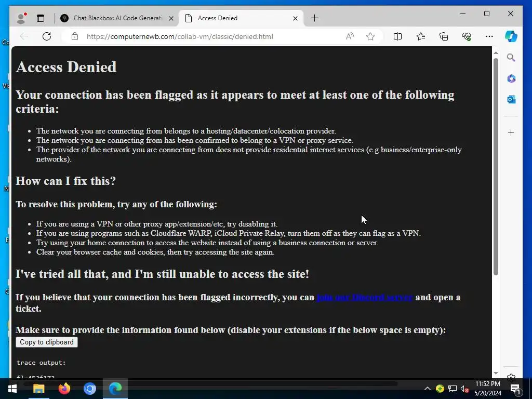Screen dimensions: 532x399
Task: Click "I've tried all that" heading
Action: 163,274
